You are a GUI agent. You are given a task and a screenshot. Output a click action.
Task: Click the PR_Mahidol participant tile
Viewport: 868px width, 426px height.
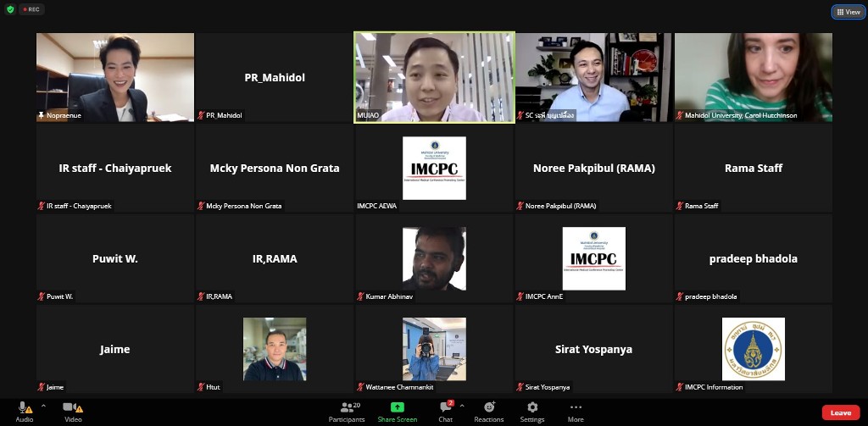[x=274, y=77]
